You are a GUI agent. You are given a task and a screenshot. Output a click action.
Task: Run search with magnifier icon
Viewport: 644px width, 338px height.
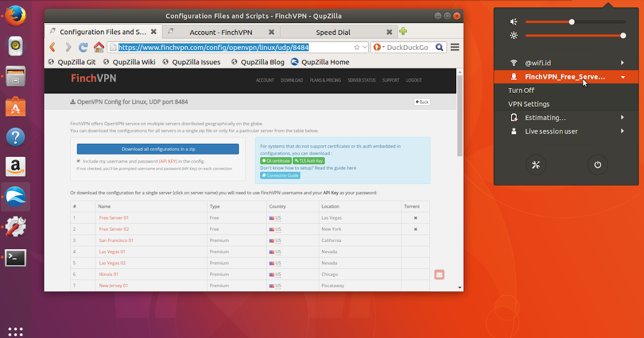[440, 47]
